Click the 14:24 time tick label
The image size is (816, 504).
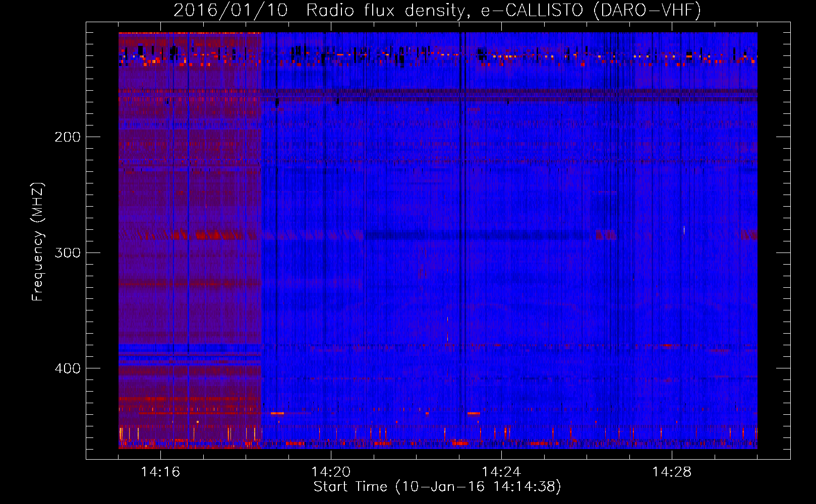501,472
